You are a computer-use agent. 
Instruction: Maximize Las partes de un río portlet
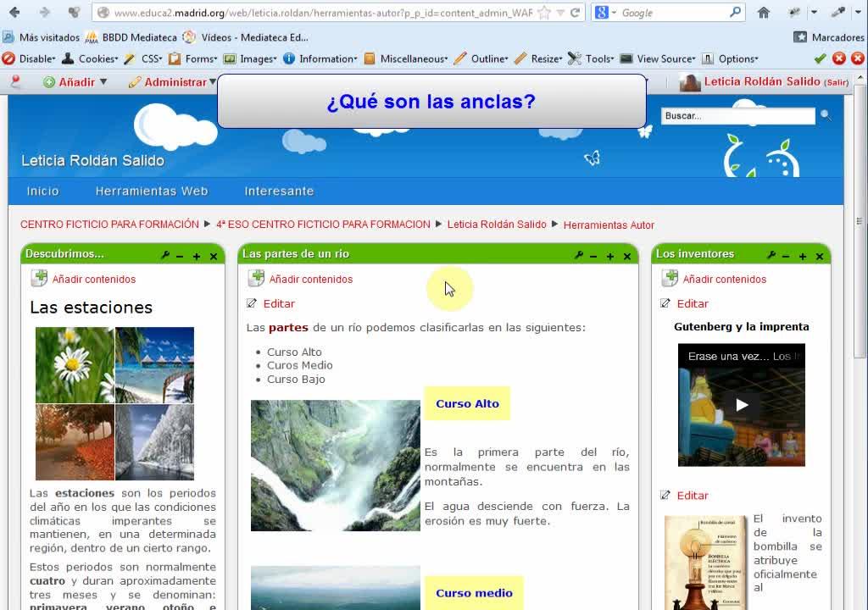point(610,257)
